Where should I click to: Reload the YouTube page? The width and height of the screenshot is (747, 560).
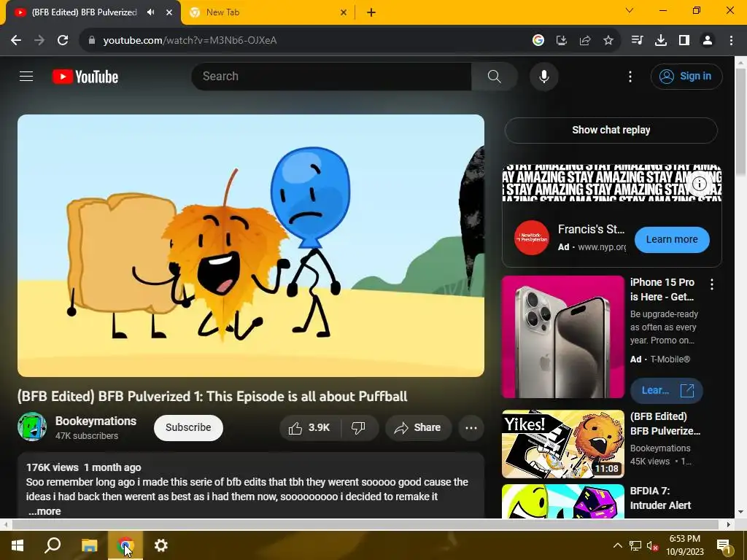point(63,40)
